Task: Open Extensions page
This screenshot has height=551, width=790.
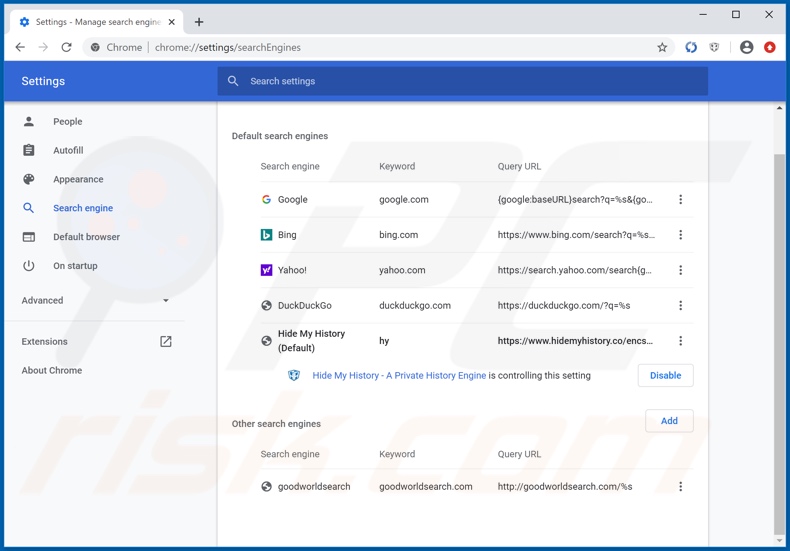Action: (x=44, y=341)
